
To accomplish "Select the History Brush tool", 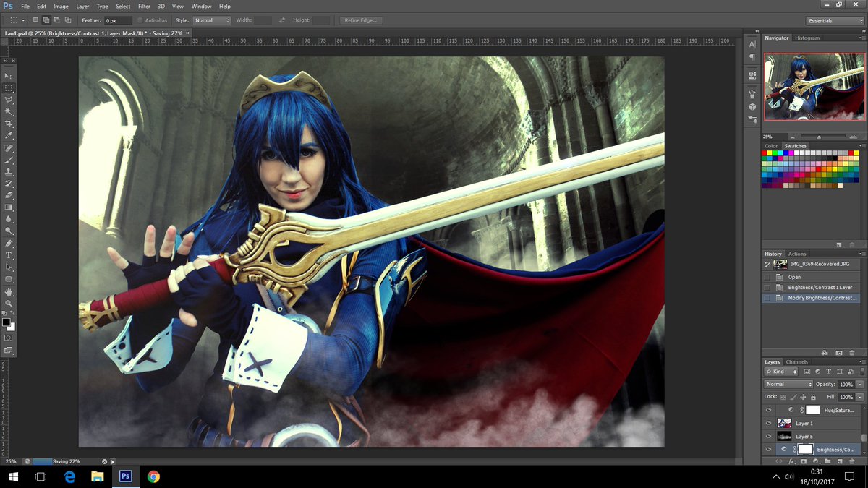I will pyautogui.click(x=9, y=184).
